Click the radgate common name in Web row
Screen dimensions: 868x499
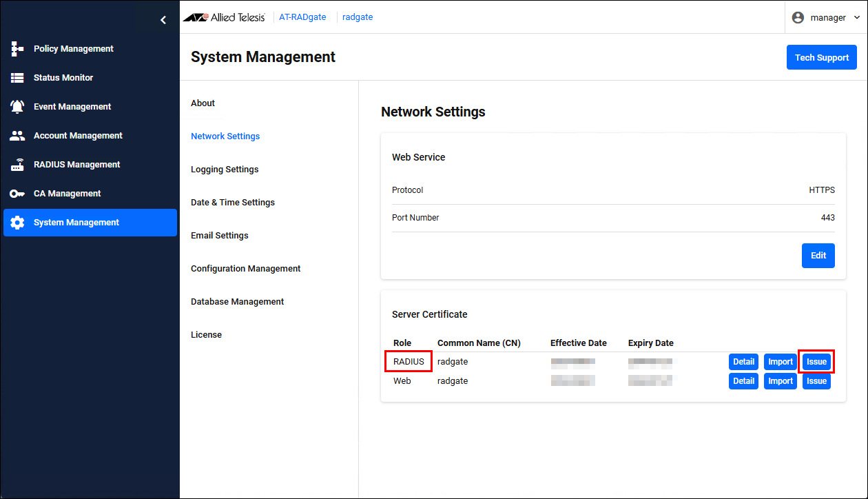(453, 381)
